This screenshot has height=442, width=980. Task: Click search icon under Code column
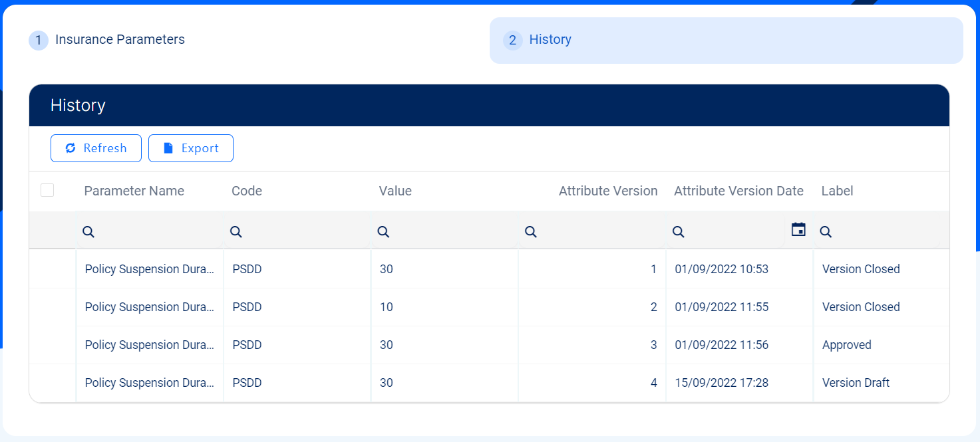click(x=236, y=231)
